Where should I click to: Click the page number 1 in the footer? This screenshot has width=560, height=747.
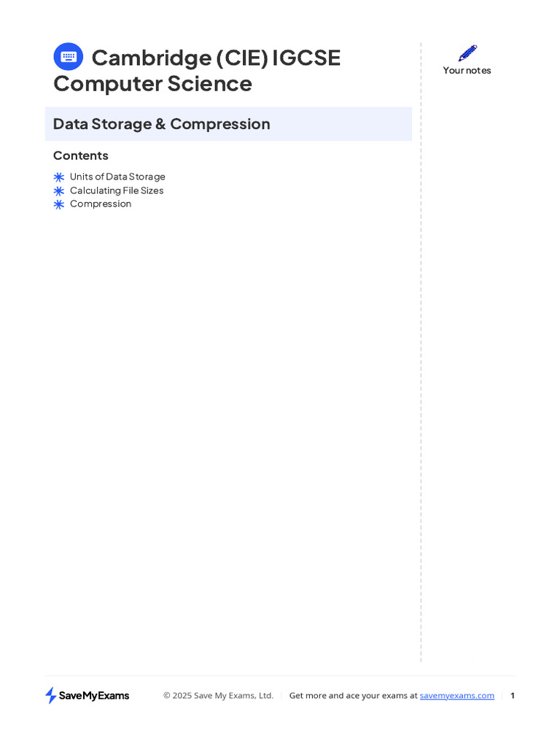click(513, 695)
